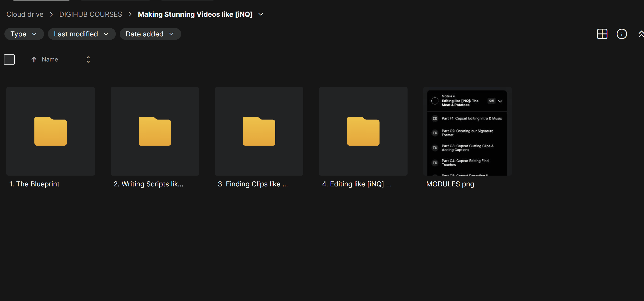Open the 3. Finding Clips folder icon
Screen dimensions: 644x301
(259, 131)
